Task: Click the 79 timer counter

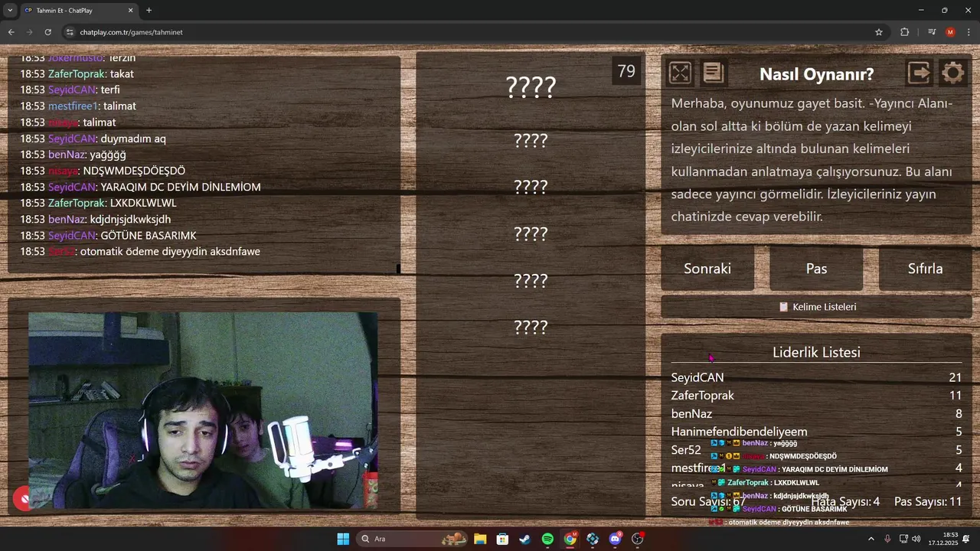Action: 626,71
